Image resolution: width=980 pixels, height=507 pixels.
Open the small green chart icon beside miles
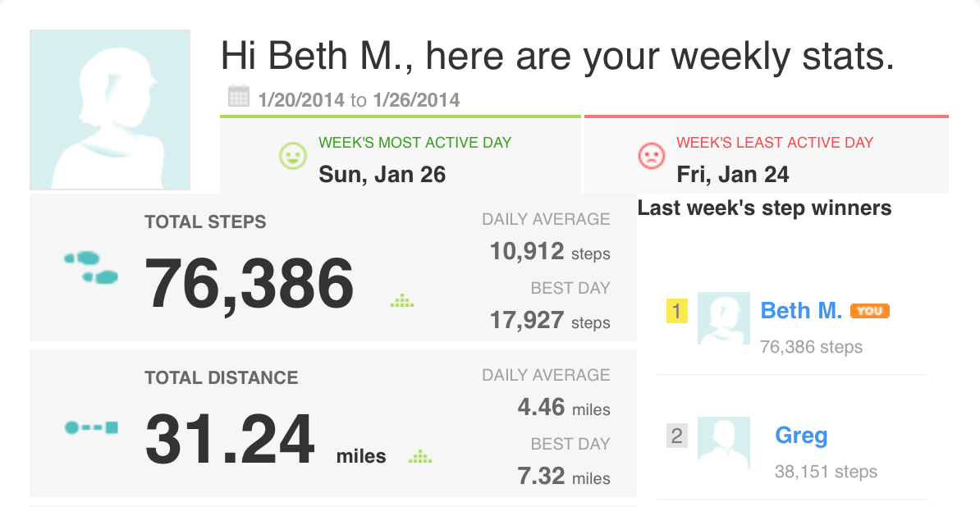point(419,456)
